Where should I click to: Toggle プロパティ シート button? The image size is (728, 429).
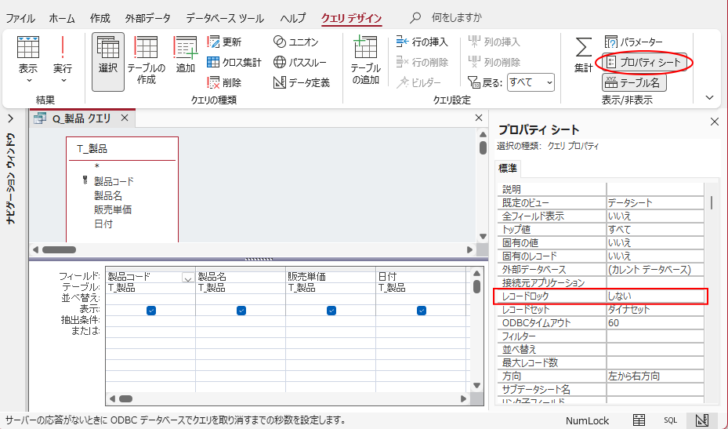click(x=644, y=62)
